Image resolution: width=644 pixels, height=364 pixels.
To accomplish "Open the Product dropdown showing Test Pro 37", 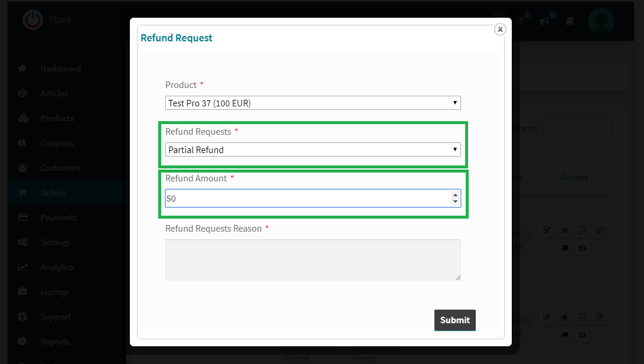I will pos(313,103).
